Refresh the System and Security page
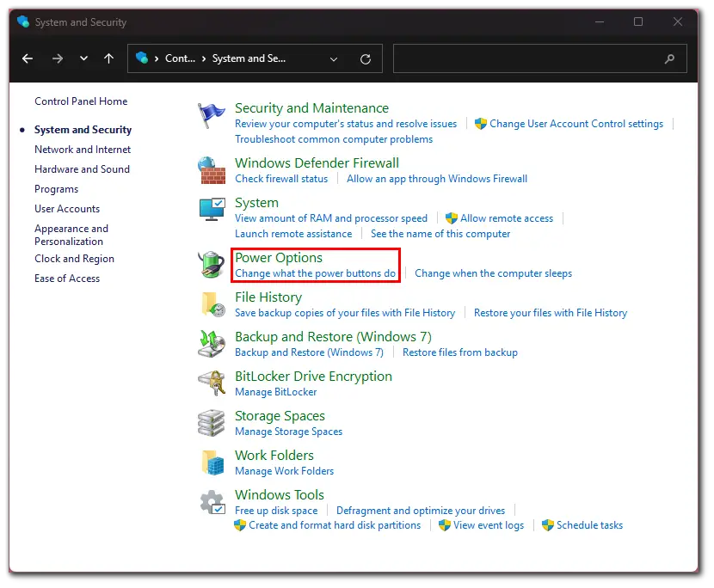 pos(366,59)
